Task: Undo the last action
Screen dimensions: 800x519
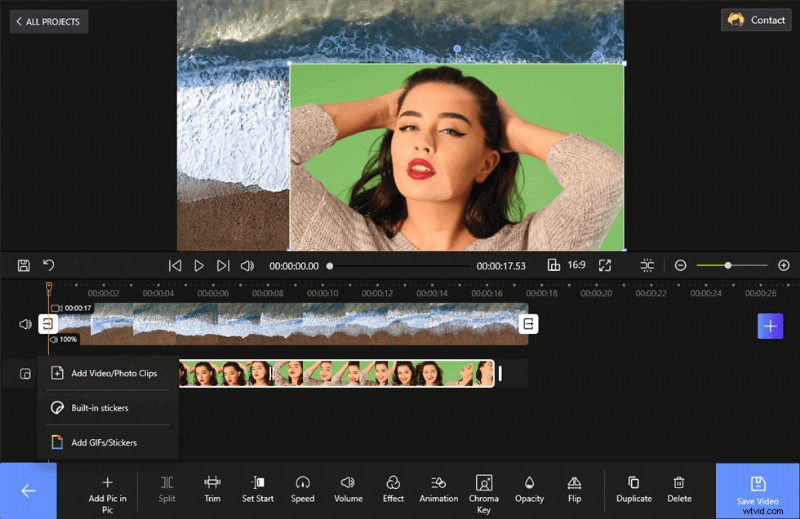Action: [48, 265]
